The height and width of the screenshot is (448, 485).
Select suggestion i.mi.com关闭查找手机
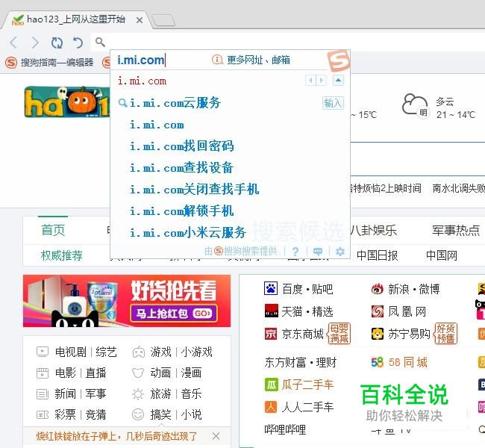click(x=194, y=189)
